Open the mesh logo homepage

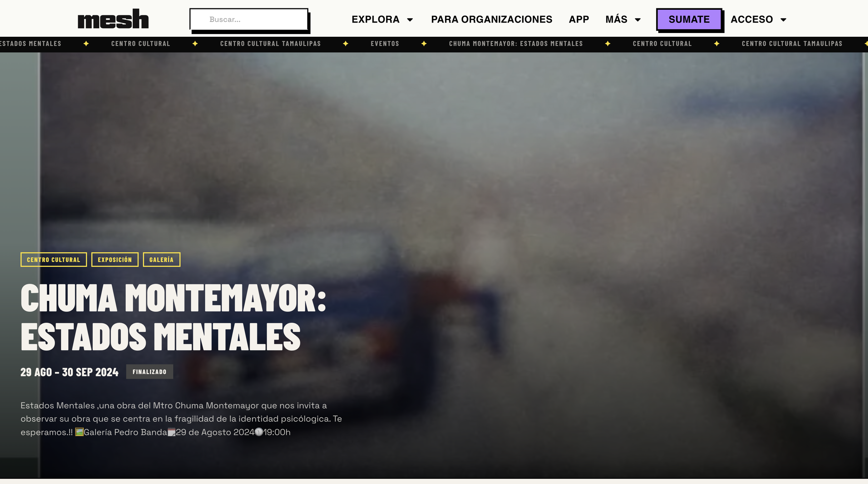click(113, 19)
